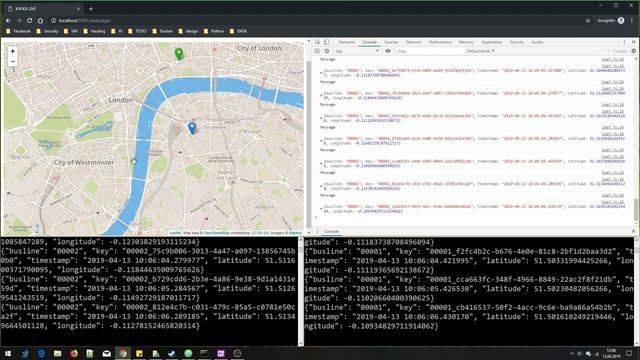Screen dimensions: 640x360
Task: Select the KAFKA LIVE browser tab
Action: pos(42,9)
